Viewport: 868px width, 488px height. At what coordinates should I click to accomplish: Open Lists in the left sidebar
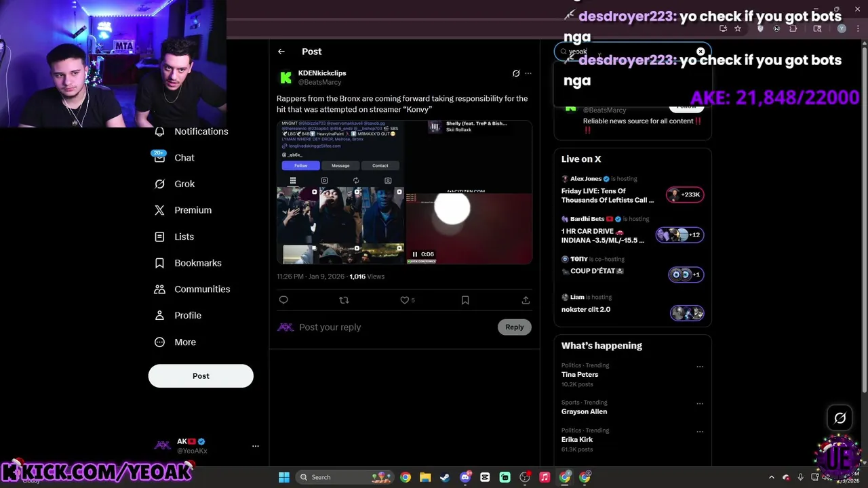(174, 237)
